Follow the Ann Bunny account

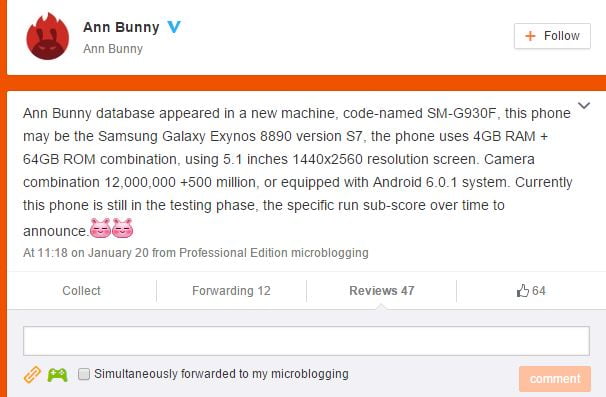click(x=552, y=36)
